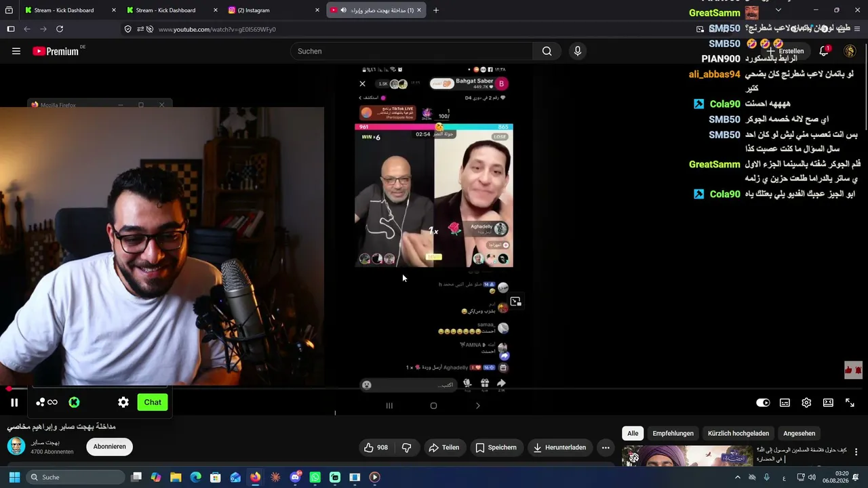Go to YouTube Premium home logo
868x488 pixels.
[56, 51]
